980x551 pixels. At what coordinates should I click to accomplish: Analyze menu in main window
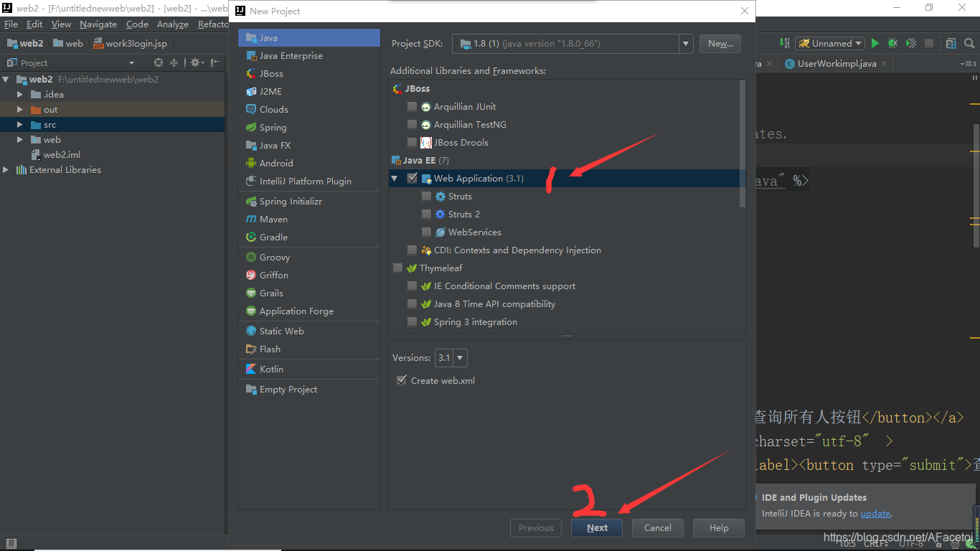coord(173,24)
